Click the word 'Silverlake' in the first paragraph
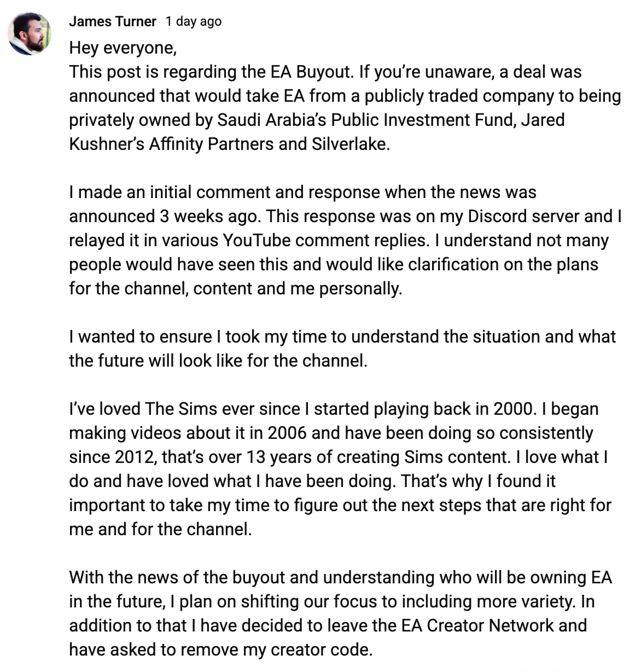This screenshot has height=672, width=641. [x=349, y=144]
